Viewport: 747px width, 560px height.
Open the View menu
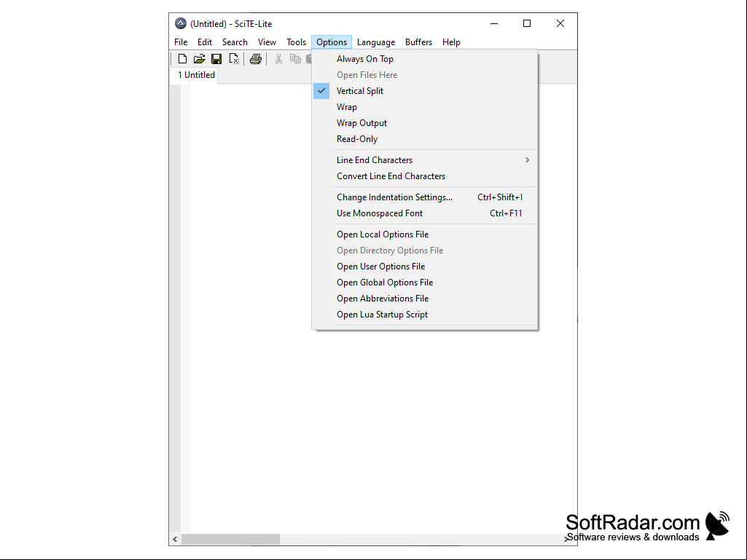point(267,42)
